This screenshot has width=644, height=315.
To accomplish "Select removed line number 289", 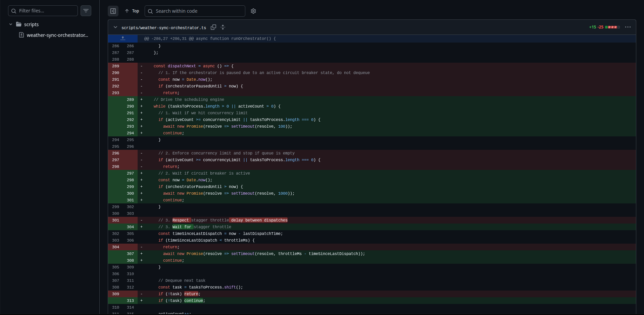I will point(115,66).
